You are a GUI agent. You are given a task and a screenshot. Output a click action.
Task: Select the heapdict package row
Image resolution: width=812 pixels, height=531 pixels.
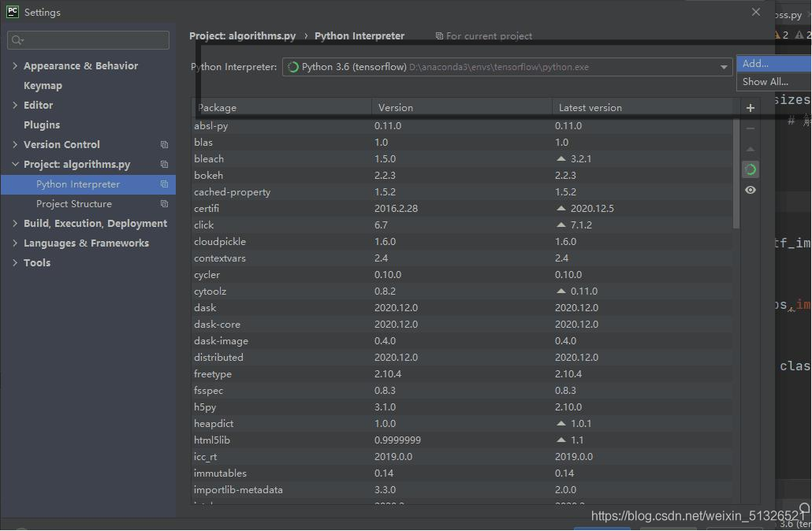pos(462,424)
